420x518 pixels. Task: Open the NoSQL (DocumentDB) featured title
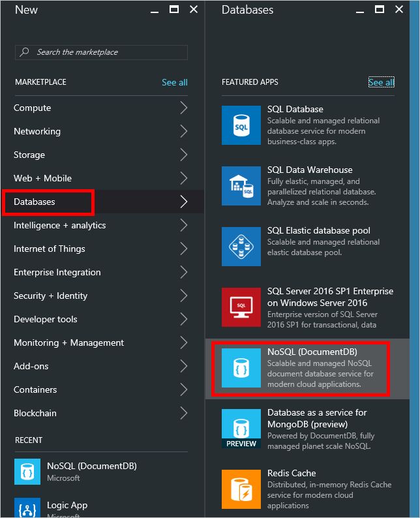tap(312, 352)
